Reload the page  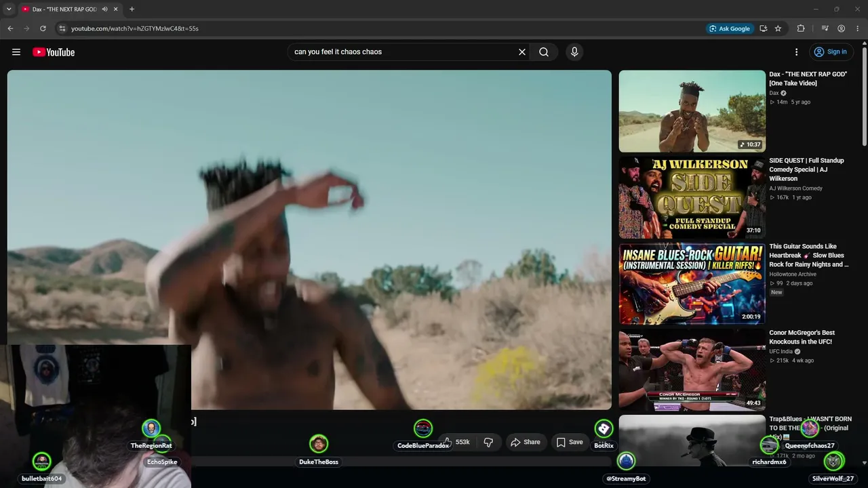(x=43, y=28)
